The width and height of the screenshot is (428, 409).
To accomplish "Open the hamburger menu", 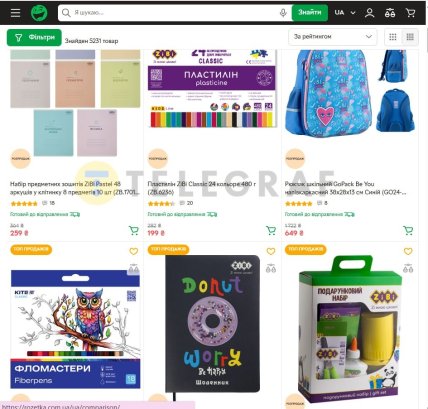I will tap(15, 13).
